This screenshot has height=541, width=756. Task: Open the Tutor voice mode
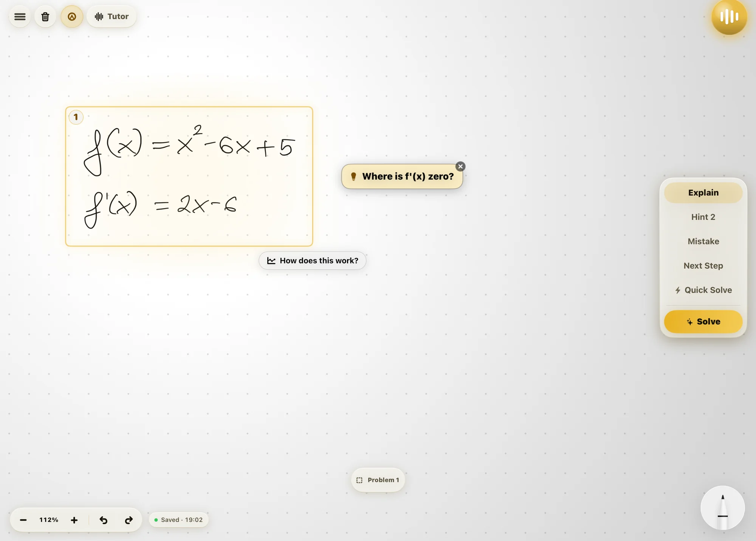[x=112, y=17]
